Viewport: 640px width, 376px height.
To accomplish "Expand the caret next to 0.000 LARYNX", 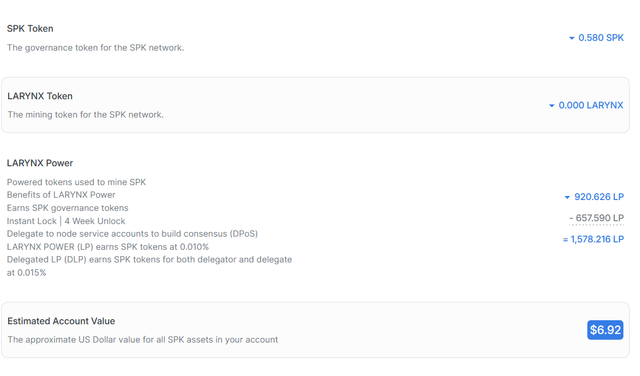I will point(551,106).
